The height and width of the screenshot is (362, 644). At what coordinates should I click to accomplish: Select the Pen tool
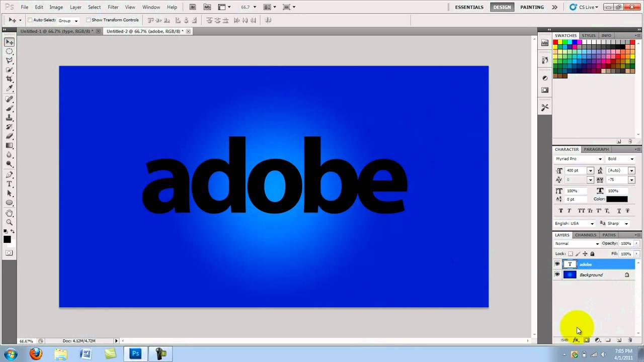(10, 174)
